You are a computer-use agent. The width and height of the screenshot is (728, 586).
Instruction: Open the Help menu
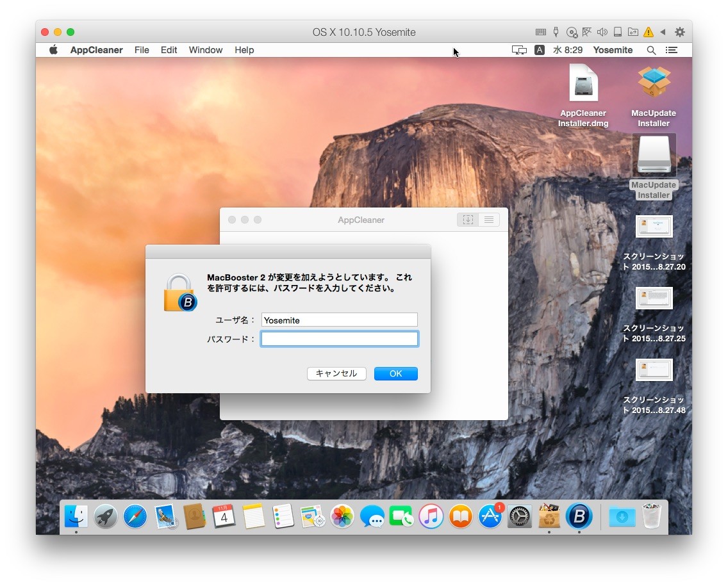244,50
